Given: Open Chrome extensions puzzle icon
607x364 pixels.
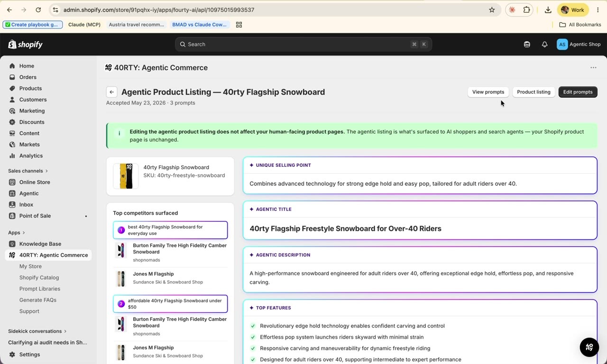Looking at the screenshot, I should 527,10.
